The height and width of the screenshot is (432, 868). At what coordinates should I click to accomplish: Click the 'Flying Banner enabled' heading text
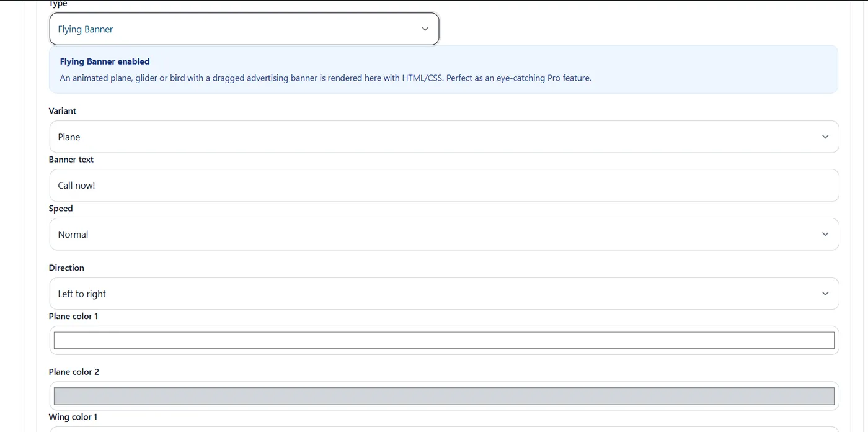(x=105, y=61)
